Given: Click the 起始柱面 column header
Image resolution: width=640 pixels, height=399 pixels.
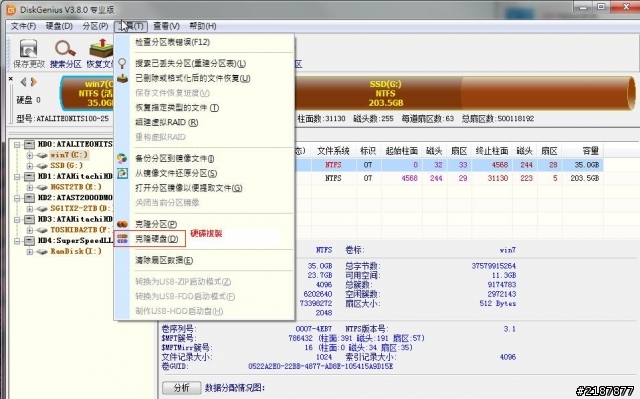Looking at the screenshot, I should click(402, 151).
